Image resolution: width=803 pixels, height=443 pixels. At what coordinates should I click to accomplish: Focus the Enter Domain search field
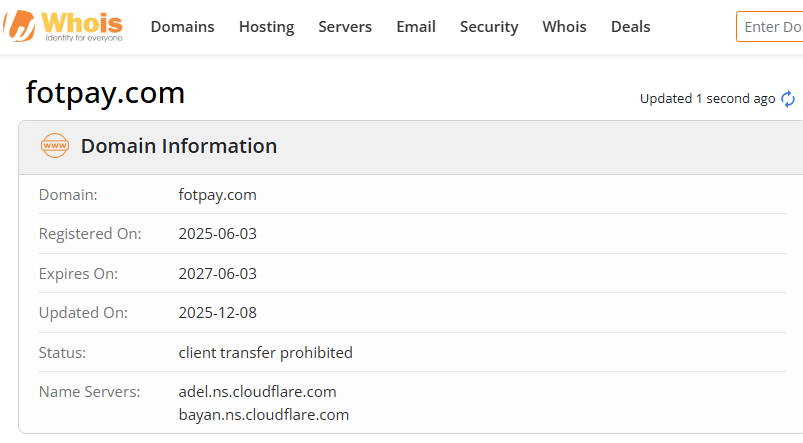coord(772,27)
